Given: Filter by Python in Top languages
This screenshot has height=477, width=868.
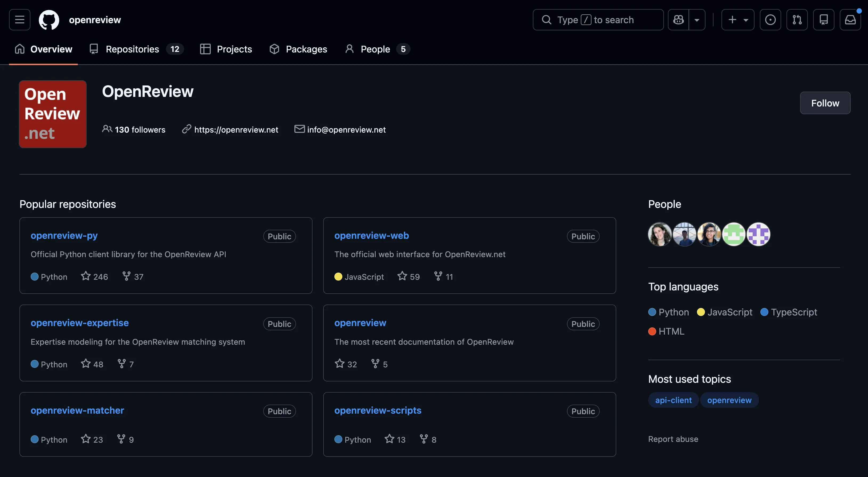Looking at the screenshot, I should [668, 312].
